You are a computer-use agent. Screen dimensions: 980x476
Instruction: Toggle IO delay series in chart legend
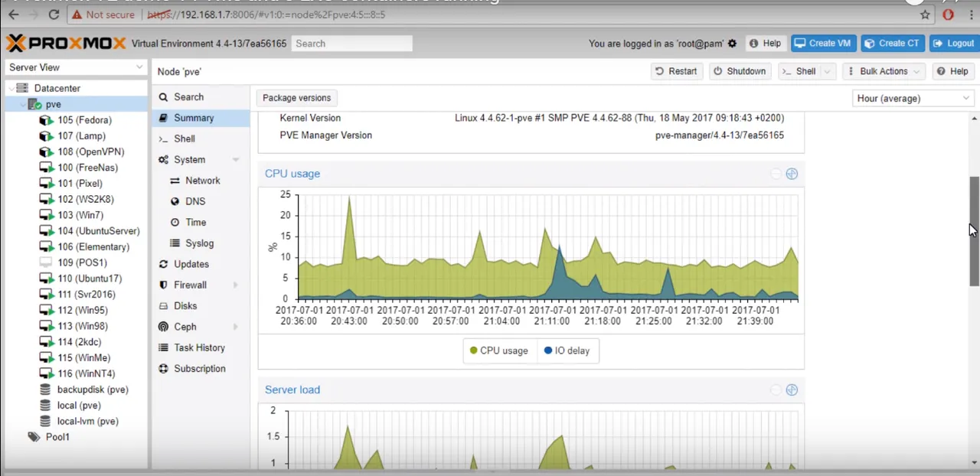tap(567, 350)
